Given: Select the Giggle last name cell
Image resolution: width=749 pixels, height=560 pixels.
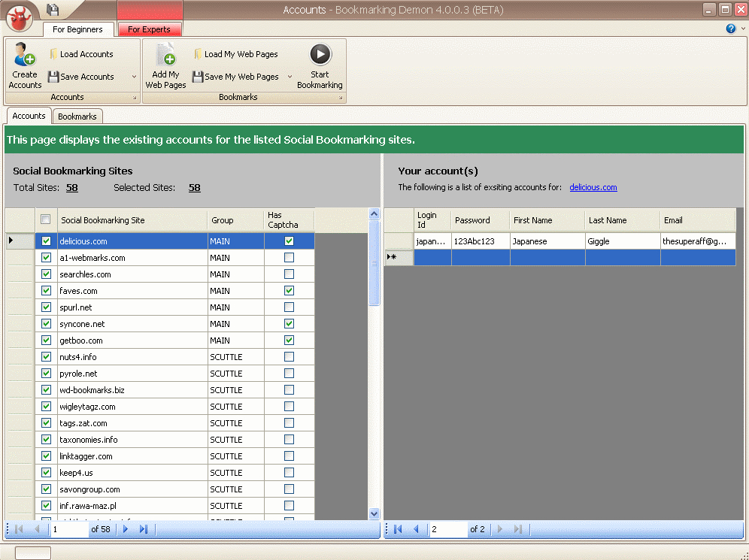Looking at the screenshot, I should [x=623, y=241].
